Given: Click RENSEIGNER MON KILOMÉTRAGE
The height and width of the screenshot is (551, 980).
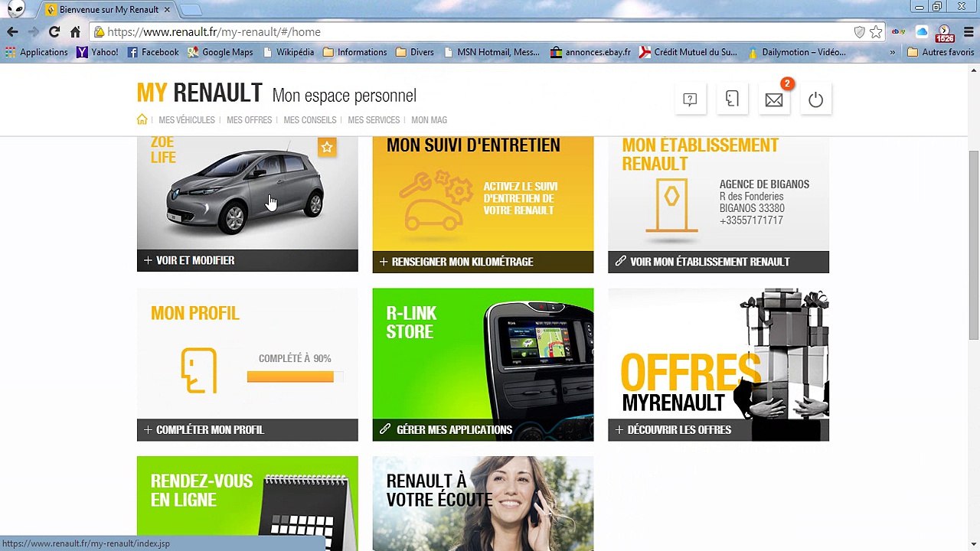Looking at the screenshot, I should coord(482,262).
